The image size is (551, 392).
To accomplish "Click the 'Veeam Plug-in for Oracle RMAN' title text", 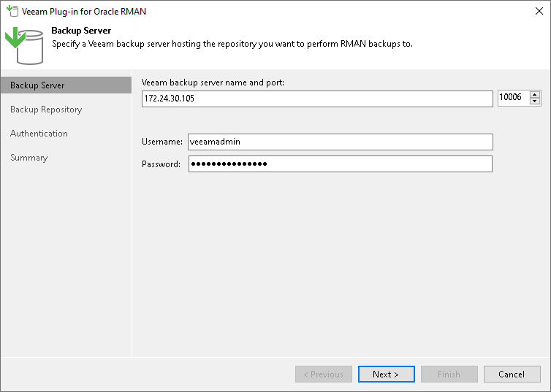I will pos(83,11).
